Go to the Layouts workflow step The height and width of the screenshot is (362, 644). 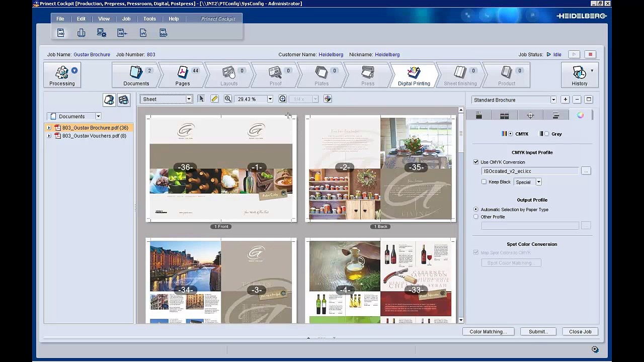pyautogui.click(x=229, y=75)
